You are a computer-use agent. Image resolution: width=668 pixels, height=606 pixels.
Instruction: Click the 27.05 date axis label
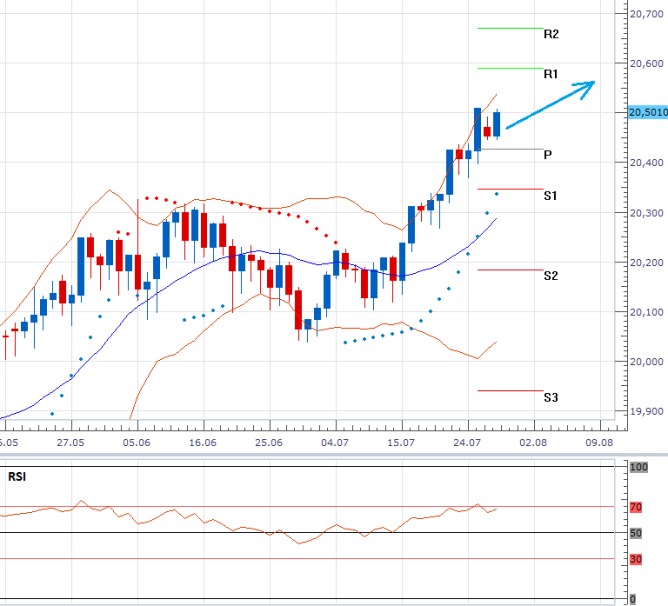pyautogui.click(x=71, y=442)
